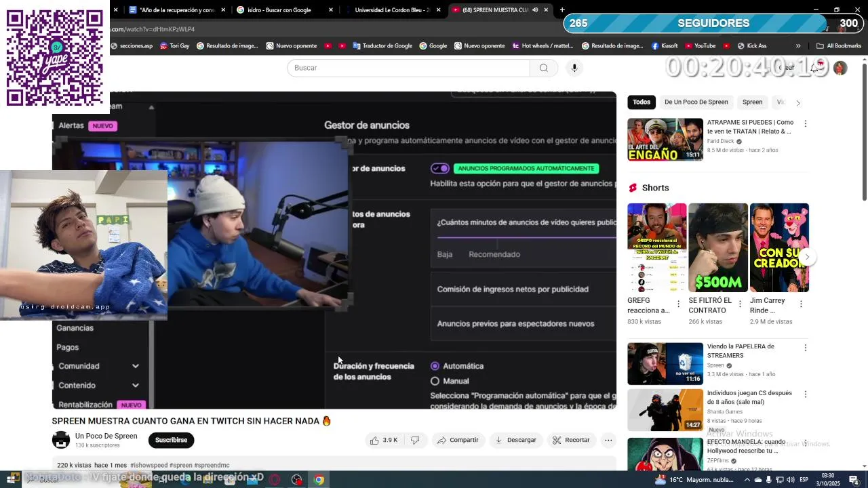Mute the SPREEN MUESTRA tab audio icon

[x=535, y=10]
